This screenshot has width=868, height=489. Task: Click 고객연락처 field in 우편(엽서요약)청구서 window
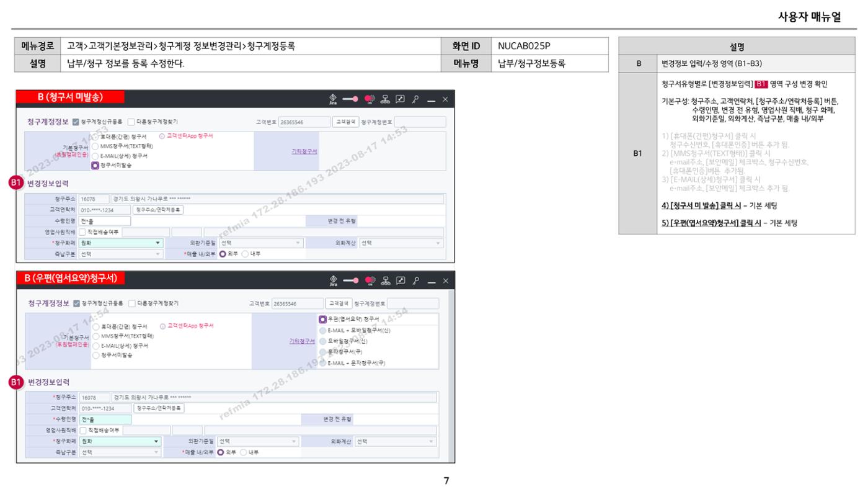coord(105,408)
